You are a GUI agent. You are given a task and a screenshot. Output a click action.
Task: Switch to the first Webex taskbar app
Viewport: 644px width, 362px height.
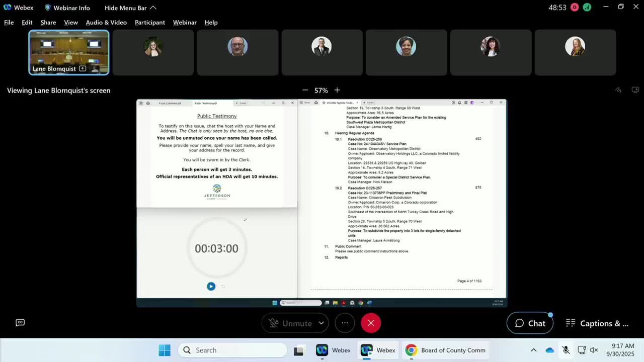pyautogui.click(x=333, y=350)
